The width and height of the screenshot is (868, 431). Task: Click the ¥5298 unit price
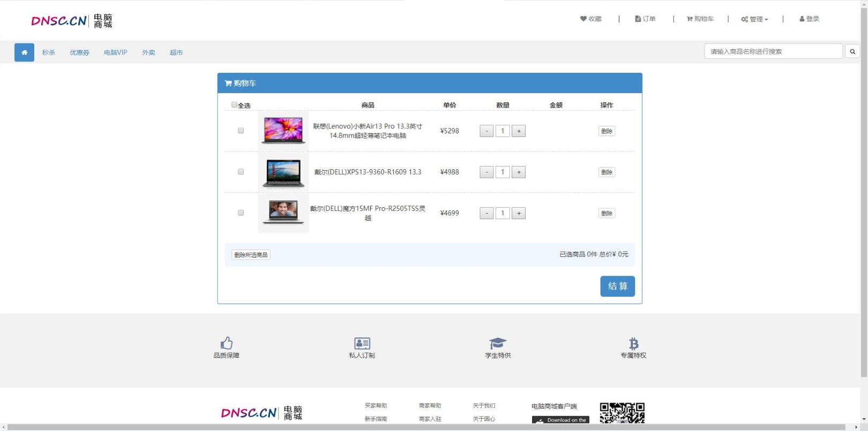point(450,131)
